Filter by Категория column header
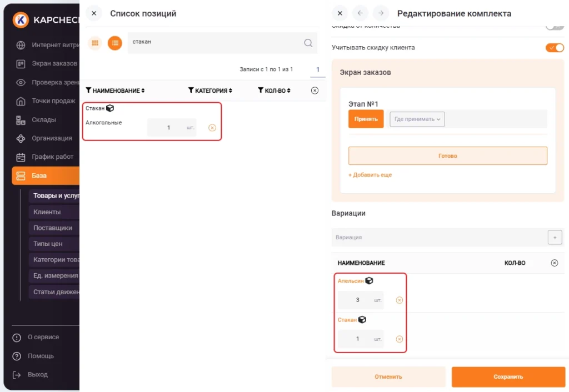Screen dimensions: 569x392 pos(191,91)
